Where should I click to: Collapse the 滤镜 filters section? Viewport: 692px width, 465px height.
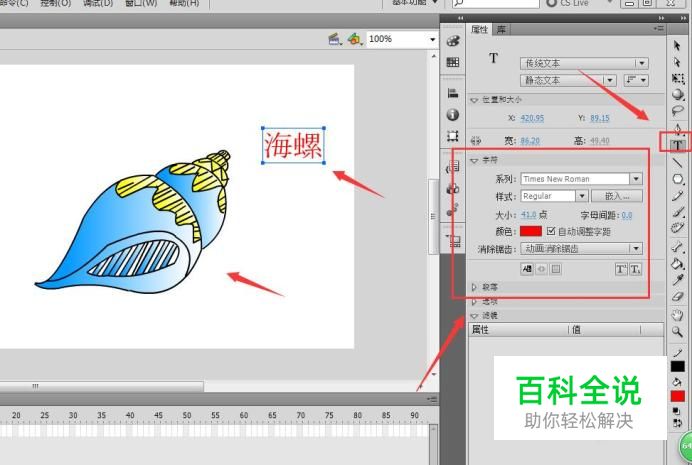pos(474,316)
